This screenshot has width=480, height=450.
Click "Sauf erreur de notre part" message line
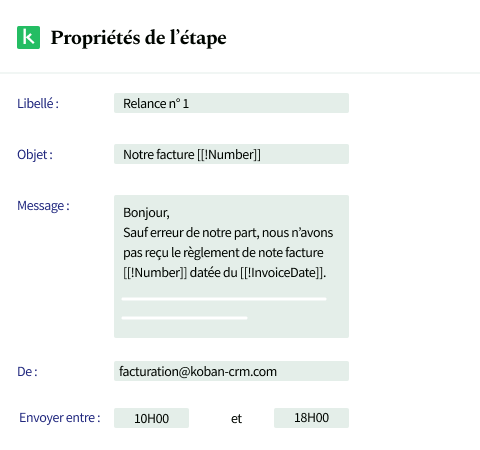[x=228, y=233]
